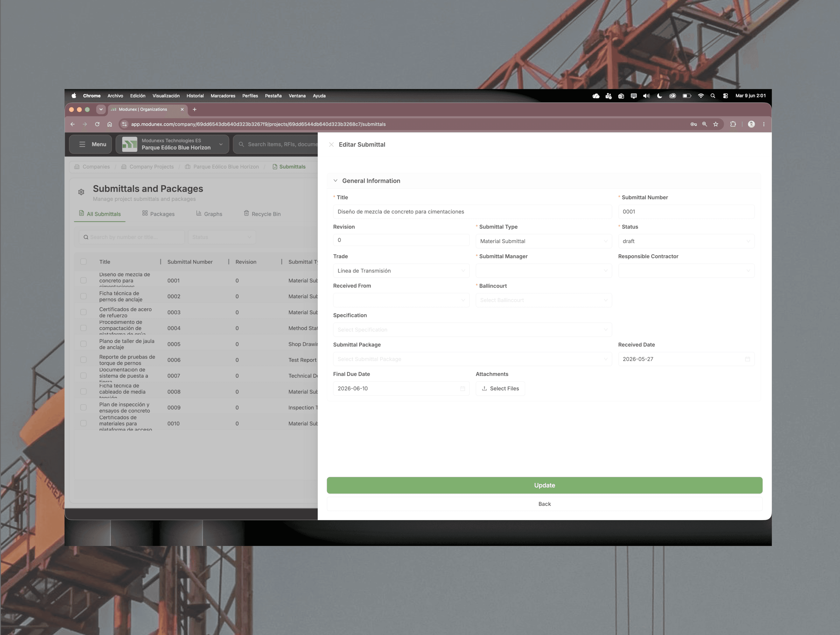Click the search magnifier icon in the header
The height and width of the screenshot is (635, 840).
[x=241, y=144]
